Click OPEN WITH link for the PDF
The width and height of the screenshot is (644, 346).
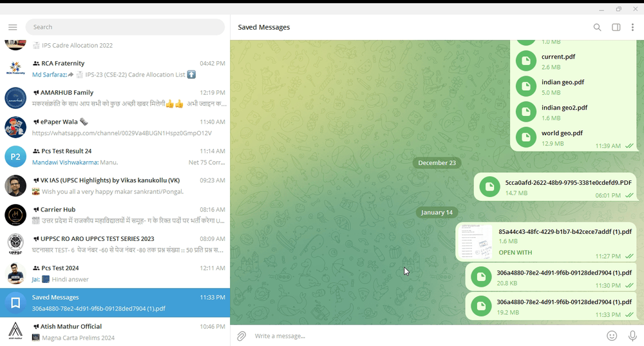point(515,253)
